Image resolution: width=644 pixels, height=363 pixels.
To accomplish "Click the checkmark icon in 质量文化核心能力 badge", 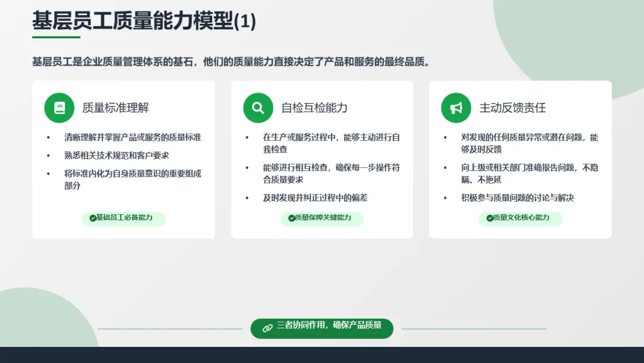I will click(490, 218).
